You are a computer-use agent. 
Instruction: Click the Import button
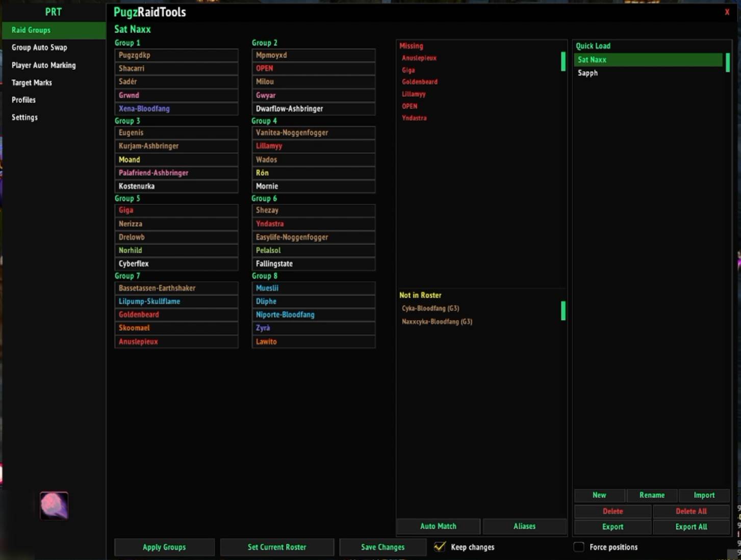tap(704, 495)
